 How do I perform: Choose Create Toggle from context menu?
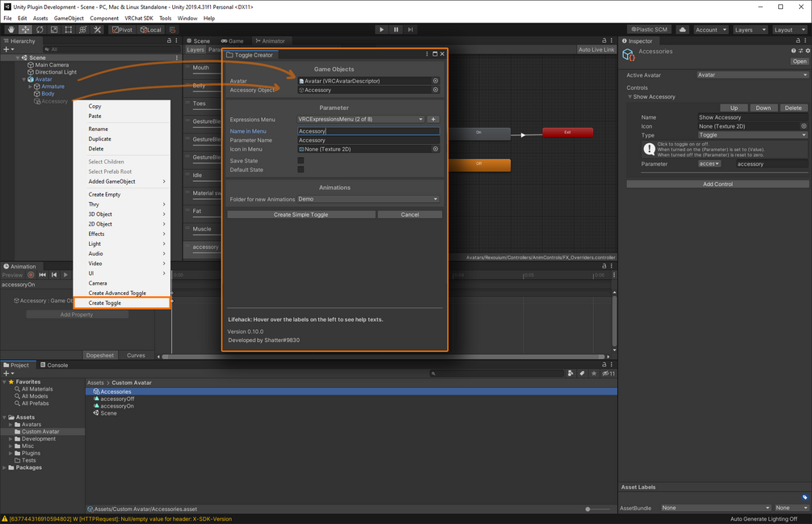click(122, 302)
